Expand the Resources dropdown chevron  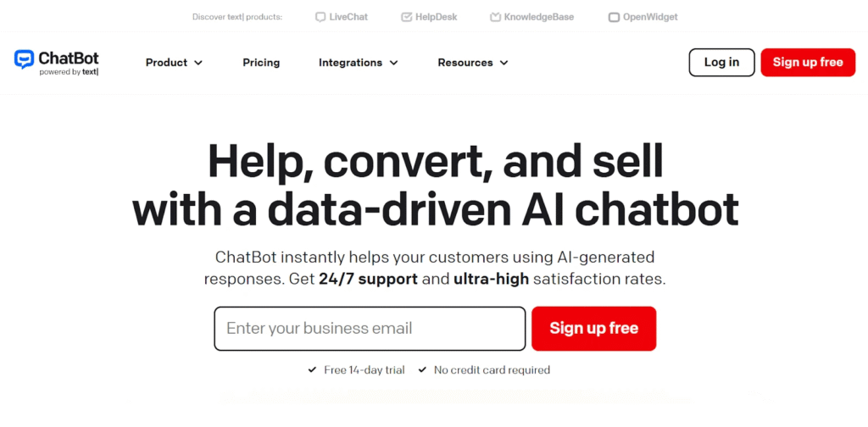coord(504,63)
